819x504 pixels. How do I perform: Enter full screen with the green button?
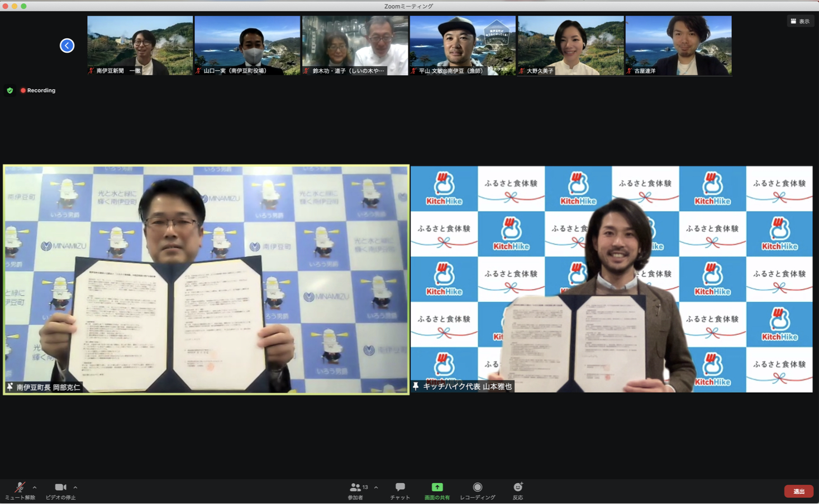23,6
